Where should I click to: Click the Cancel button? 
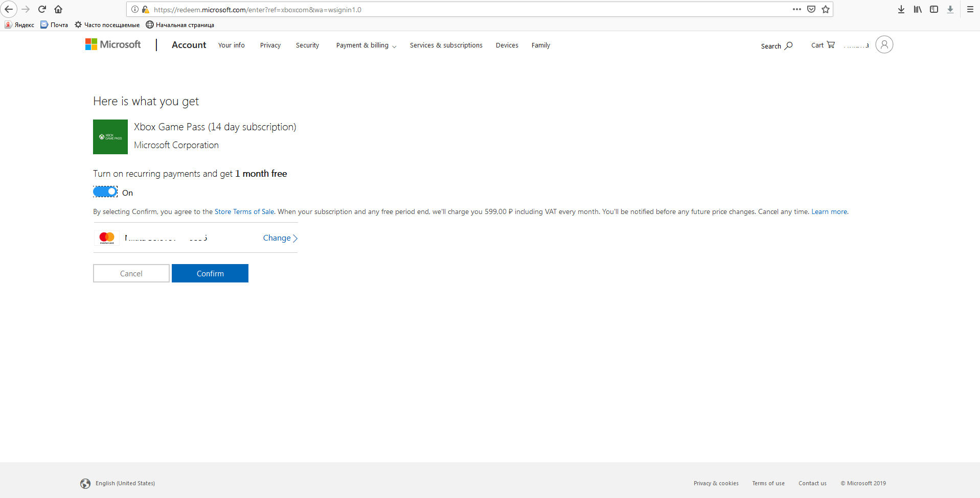pyautogui.click(x=131, y=273)
